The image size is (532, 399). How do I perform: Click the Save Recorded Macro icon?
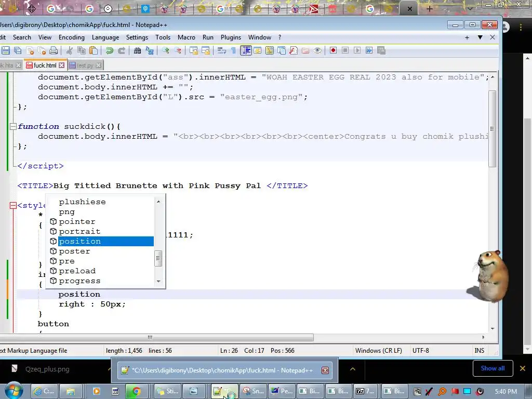click(381, 50)
